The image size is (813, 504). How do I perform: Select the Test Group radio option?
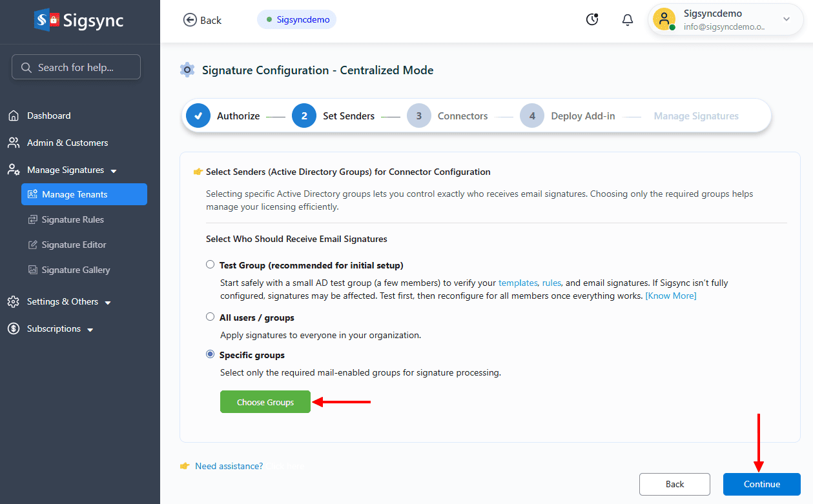pos(210,265)
